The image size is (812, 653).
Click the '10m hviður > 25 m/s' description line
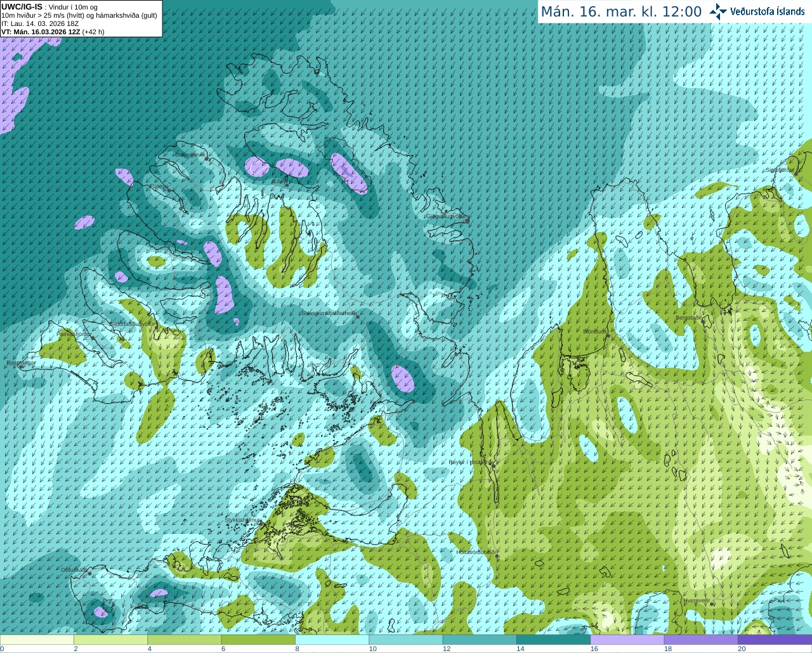coord(79,15)
